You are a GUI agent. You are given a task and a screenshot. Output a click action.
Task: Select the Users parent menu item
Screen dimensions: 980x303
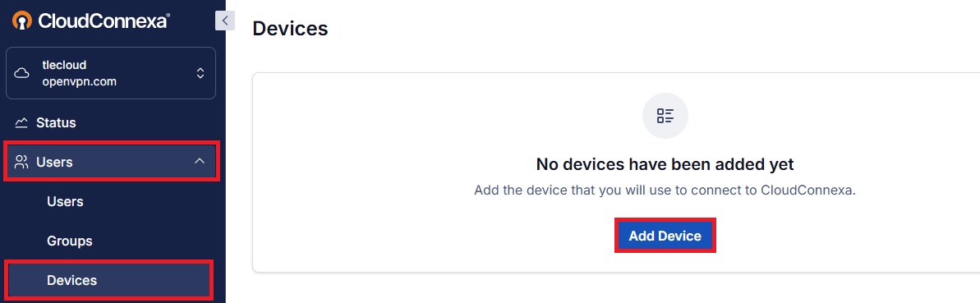click(111, 162)
